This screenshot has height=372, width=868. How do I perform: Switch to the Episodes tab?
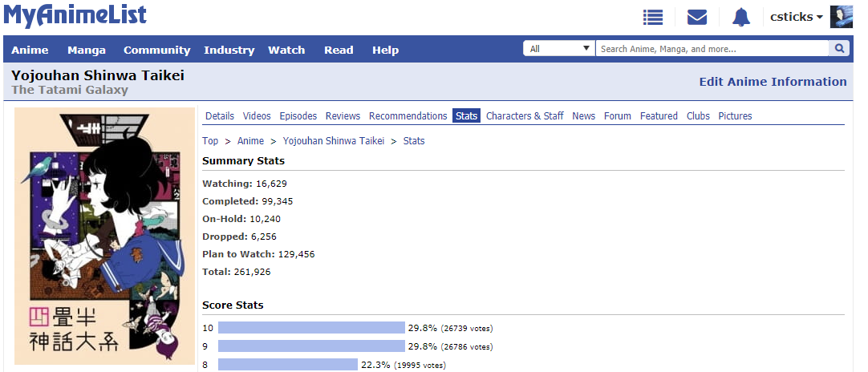tap(298, 115)
